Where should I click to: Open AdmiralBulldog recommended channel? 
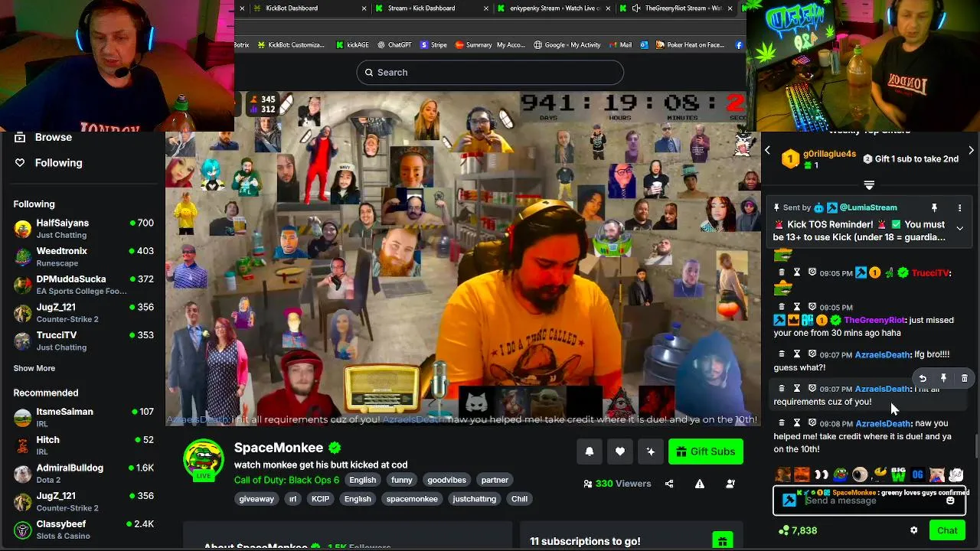pos(83,474)
